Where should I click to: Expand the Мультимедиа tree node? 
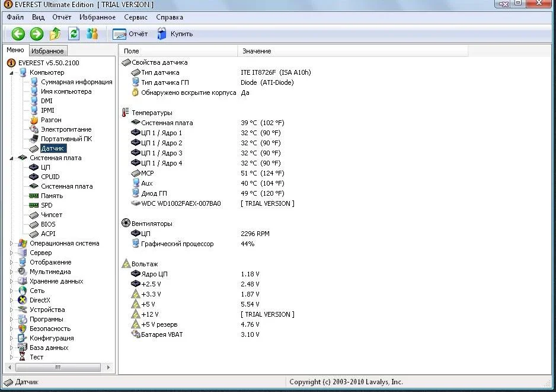[11, 272]
